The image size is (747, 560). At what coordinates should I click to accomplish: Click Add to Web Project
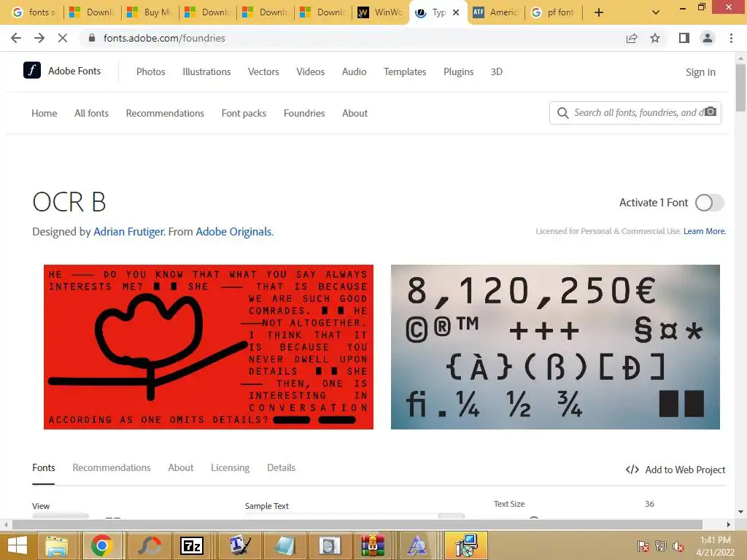(685, 470)
